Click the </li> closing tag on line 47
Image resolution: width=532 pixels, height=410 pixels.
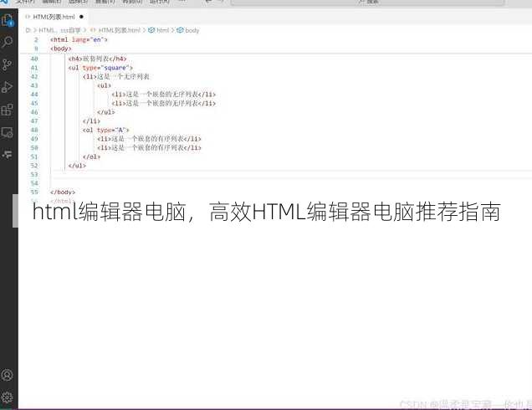coord(91,120)
